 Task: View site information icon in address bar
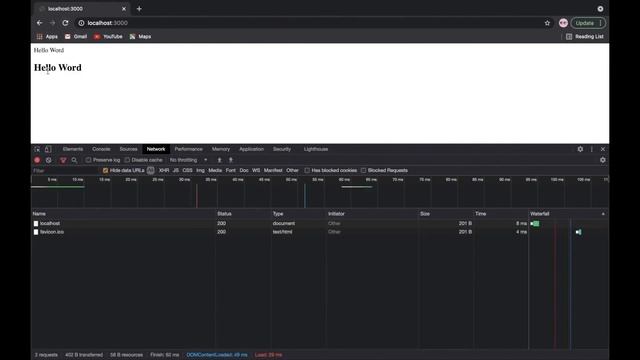pyautogui.click(x=81, y=23)
